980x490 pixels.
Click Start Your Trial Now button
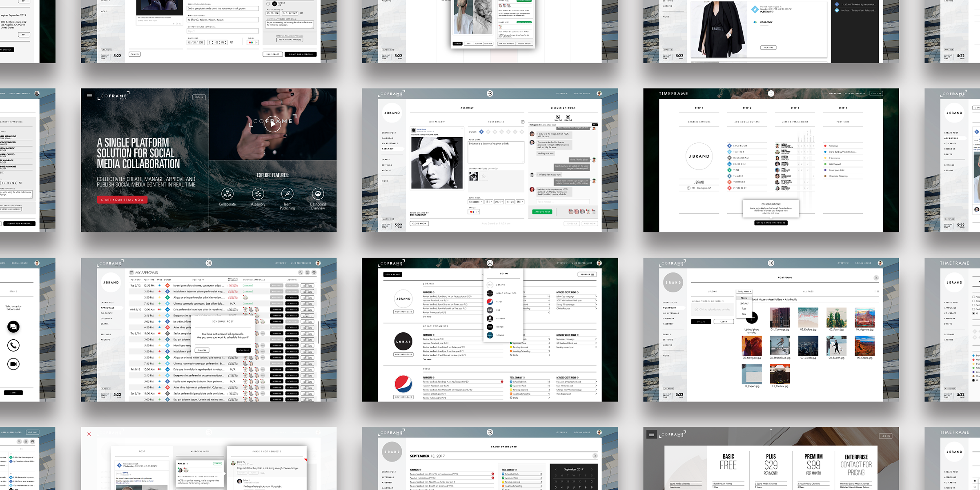point(122,200)
